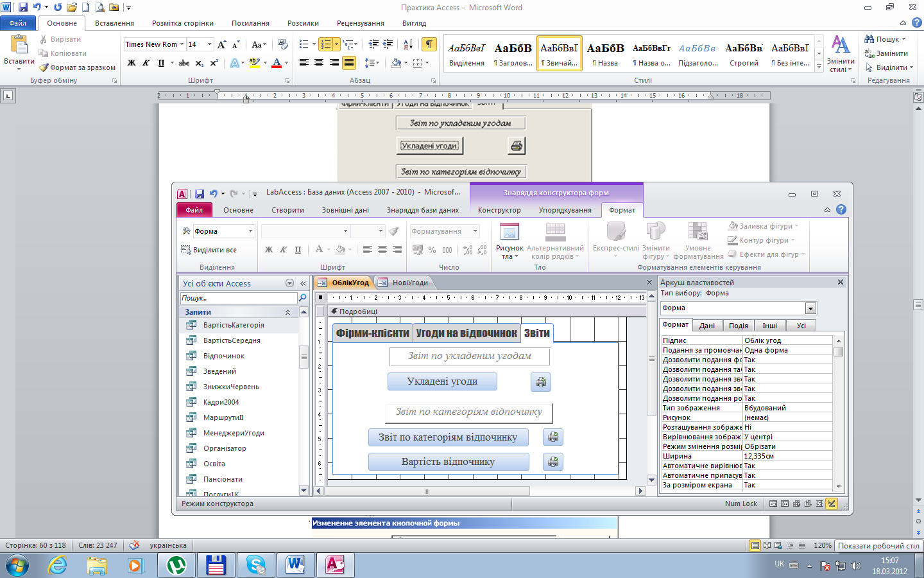Toggle strikethrough in the Word ribbon
Viewport: 924px width, 578px height.
click(184, 63)
